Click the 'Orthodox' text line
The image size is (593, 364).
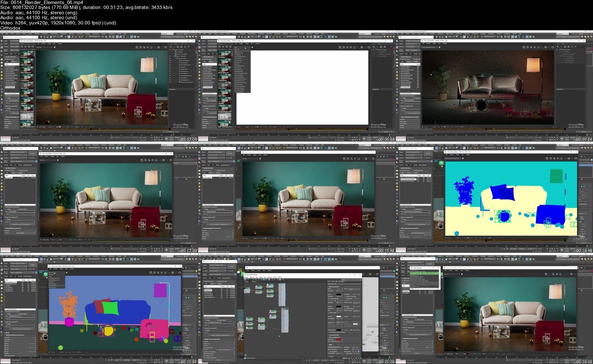(x=10, y=28)
